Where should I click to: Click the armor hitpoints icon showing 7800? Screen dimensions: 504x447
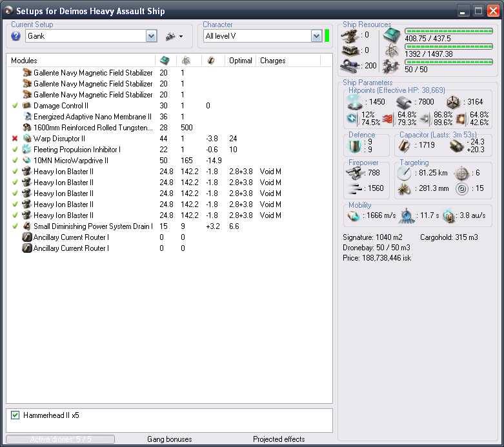point(404,103)
